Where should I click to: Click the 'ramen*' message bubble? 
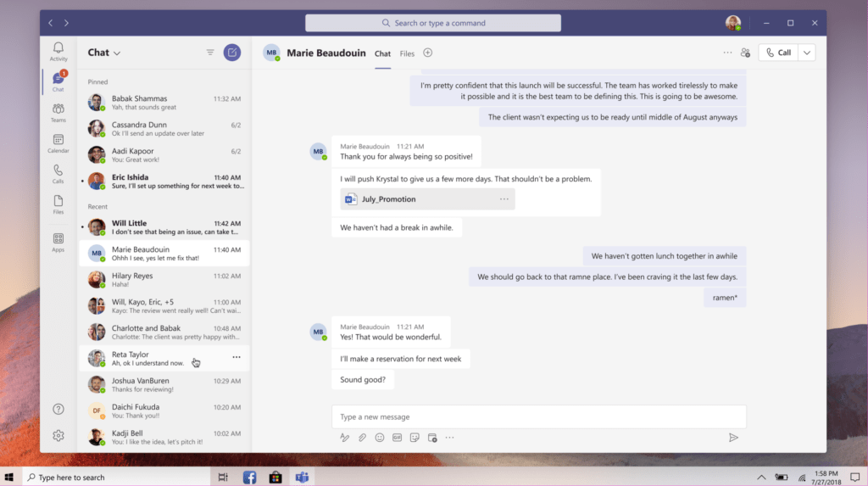(725, 298)
